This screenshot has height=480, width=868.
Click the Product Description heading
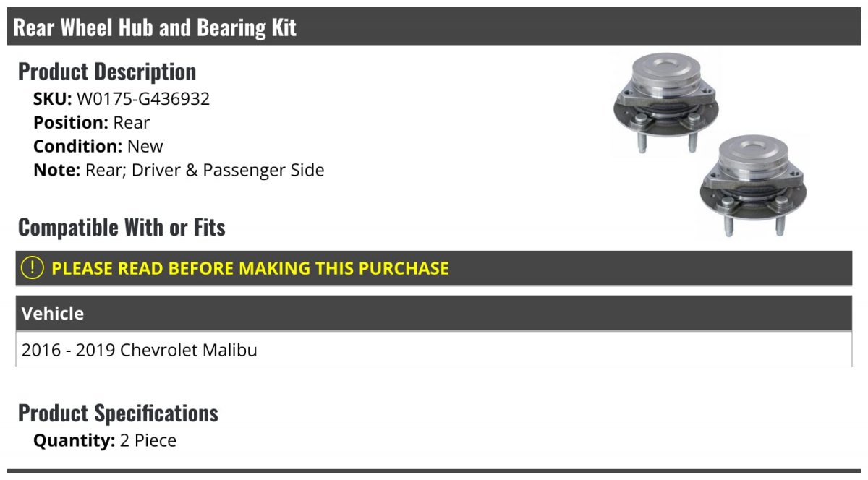point(107,72)
